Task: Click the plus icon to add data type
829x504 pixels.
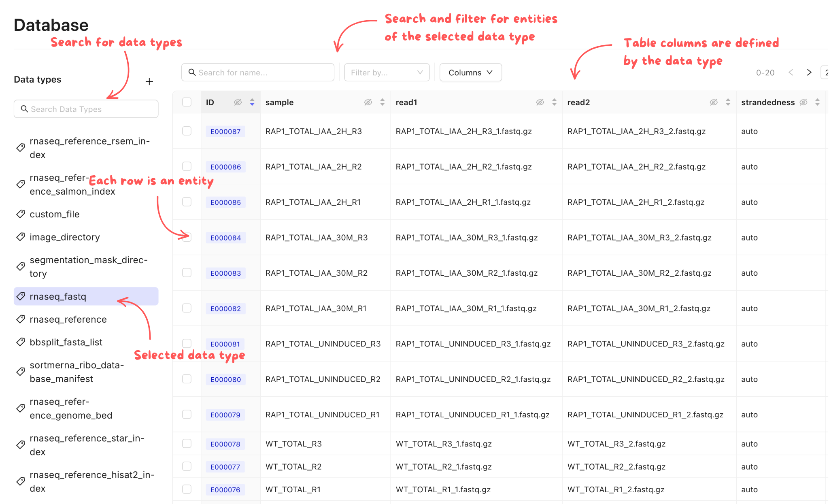Action: (149, 81)
